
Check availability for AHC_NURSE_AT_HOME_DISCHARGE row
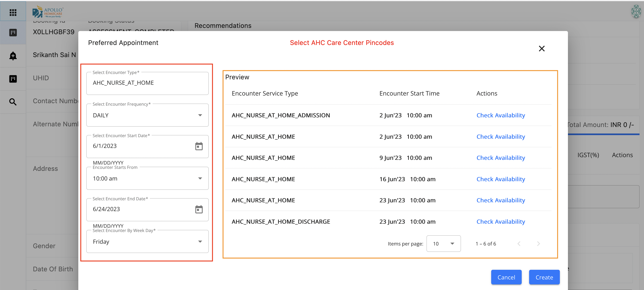tap(500, 221)
